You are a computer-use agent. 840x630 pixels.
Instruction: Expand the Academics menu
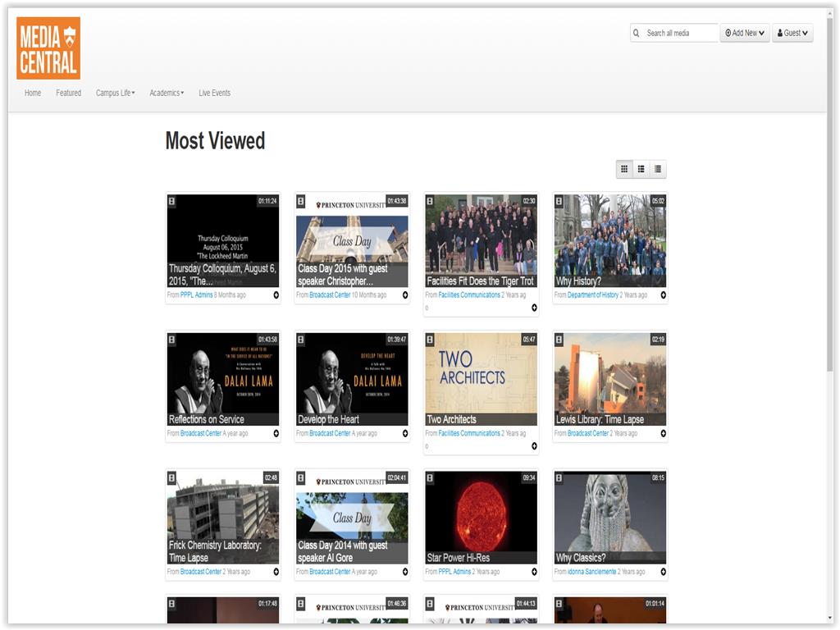point(167,94)
